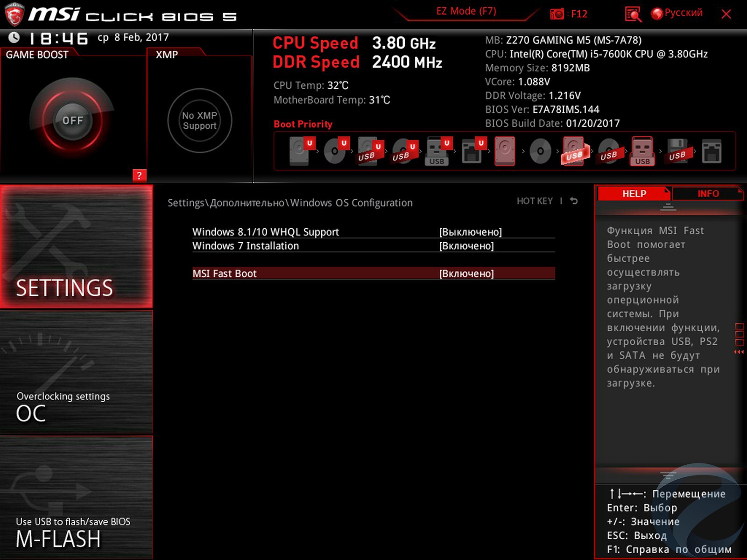
Task: Click the BIOS Build Date 01/20/2017 line
Action: 552,124
